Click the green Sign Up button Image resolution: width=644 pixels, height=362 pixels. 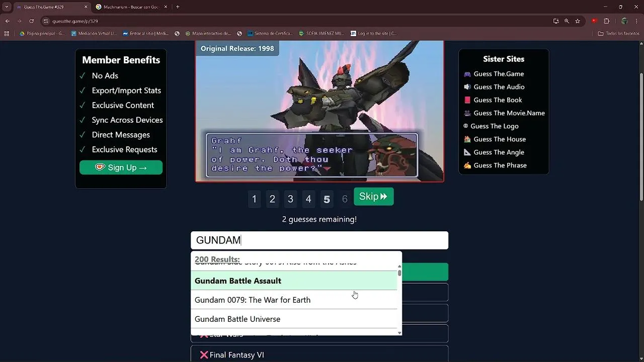(x=121, y=167)
